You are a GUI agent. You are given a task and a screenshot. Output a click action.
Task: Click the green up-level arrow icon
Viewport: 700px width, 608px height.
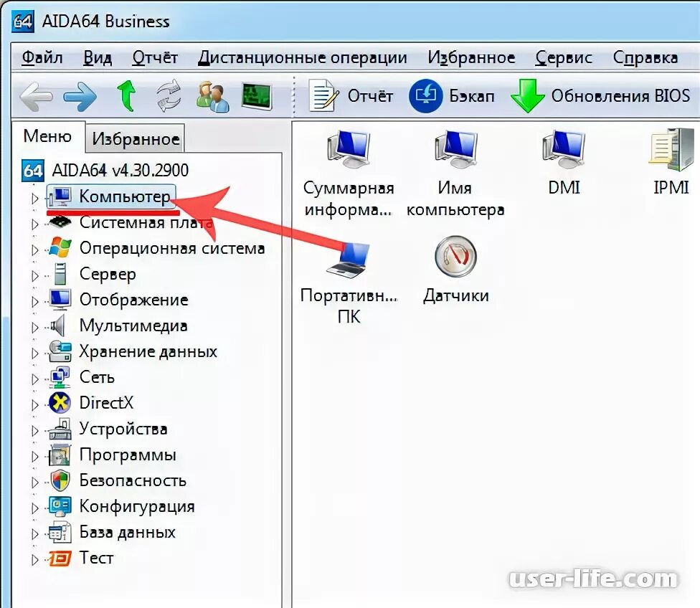click(x=126, y=95)
